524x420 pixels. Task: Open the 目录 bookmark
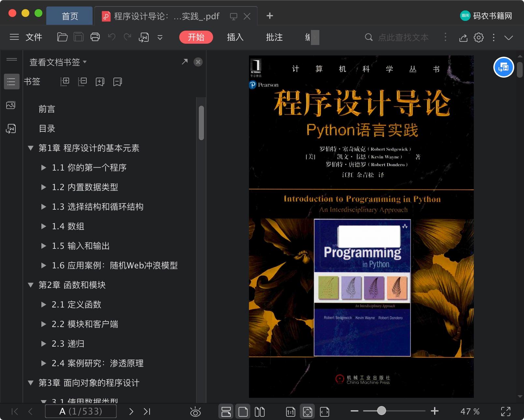47,128
